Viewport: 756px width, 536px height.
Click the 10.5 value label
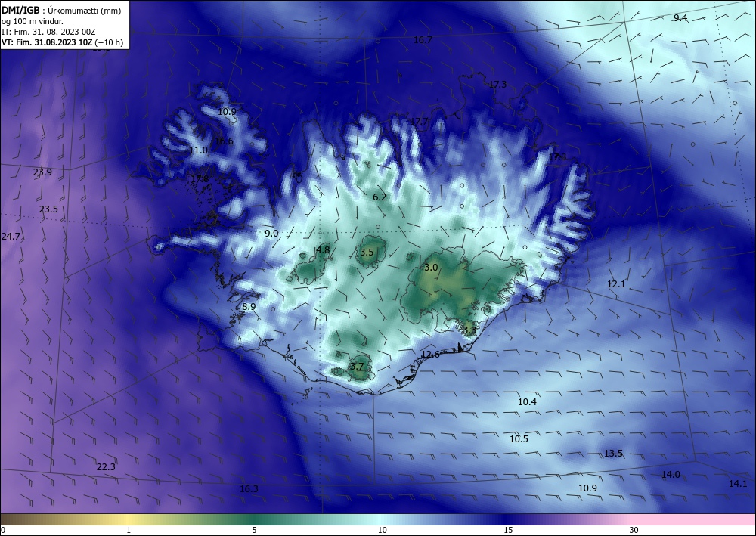click(519, 438)
